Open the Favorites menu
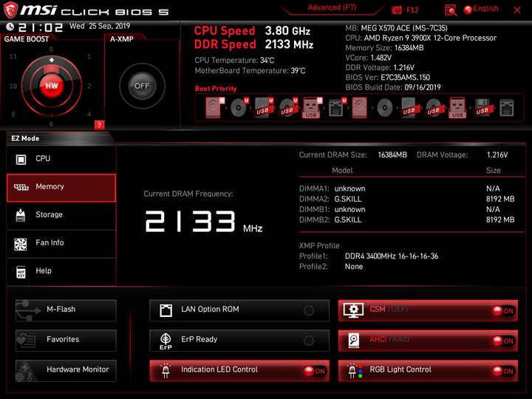 pos(66,341)
